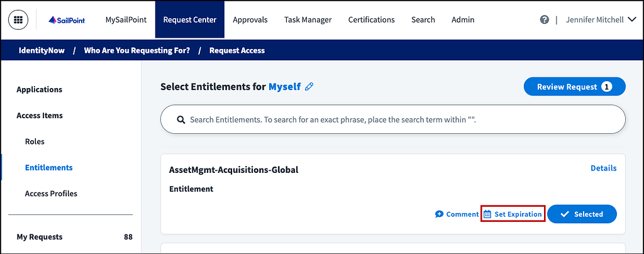The width and height of the screenshot is (644, 254).
Task: Open Details for AssetMgmt-Acquisitions-Global
Action: (603, 168)
